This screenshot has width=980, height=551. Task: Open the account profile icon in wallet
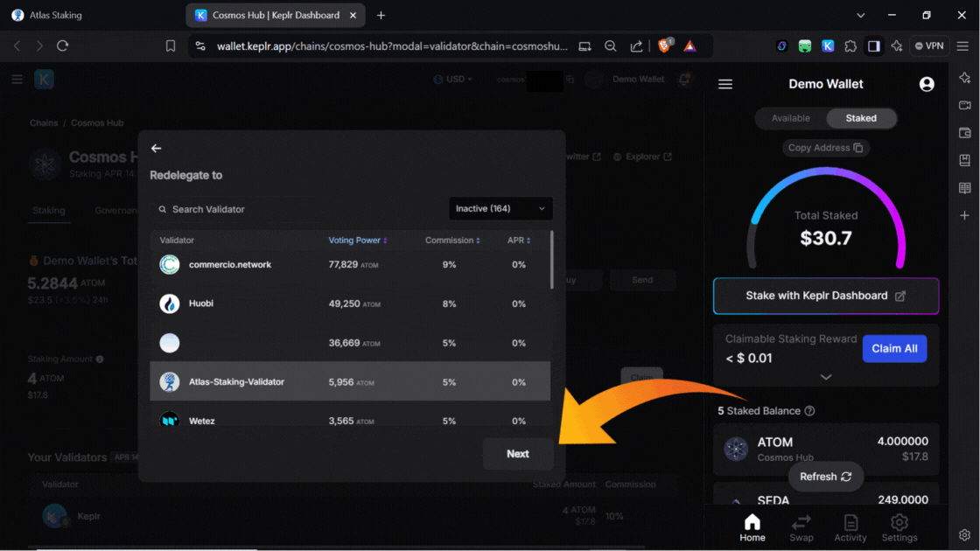(x=927, y=84)
